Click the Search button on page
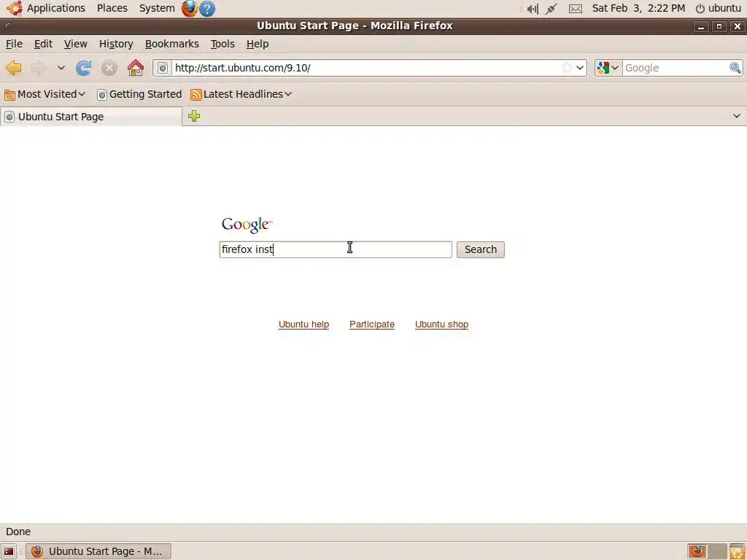 click(x=480, y=249)
